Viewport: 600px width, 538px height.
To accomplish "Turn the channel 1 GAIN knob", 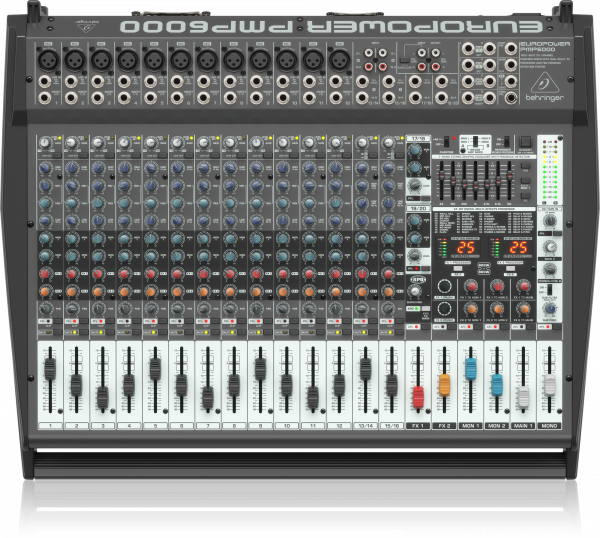I will (45, 143).
